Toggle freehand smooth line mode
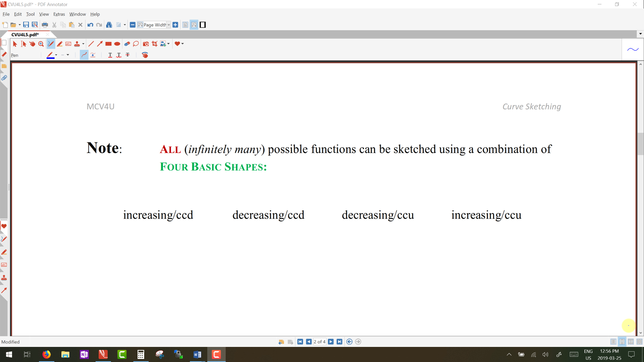 (x=84, y=55)
